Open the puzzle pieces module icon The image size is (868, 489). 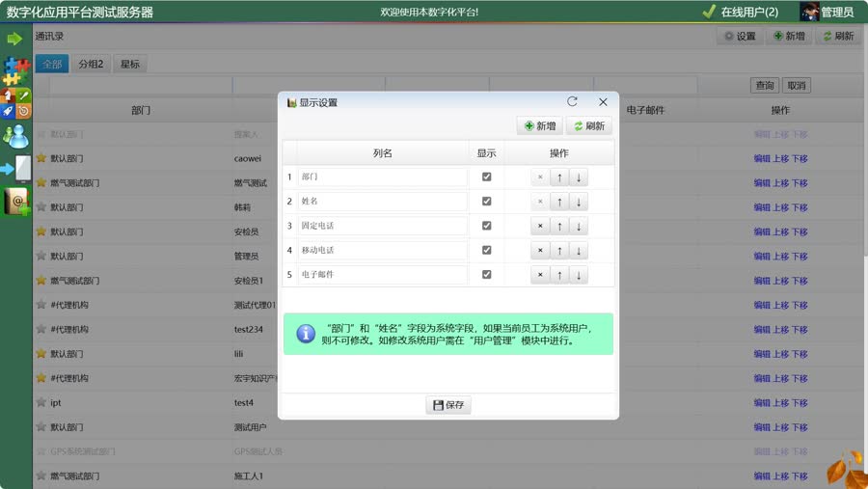(16, 70)
